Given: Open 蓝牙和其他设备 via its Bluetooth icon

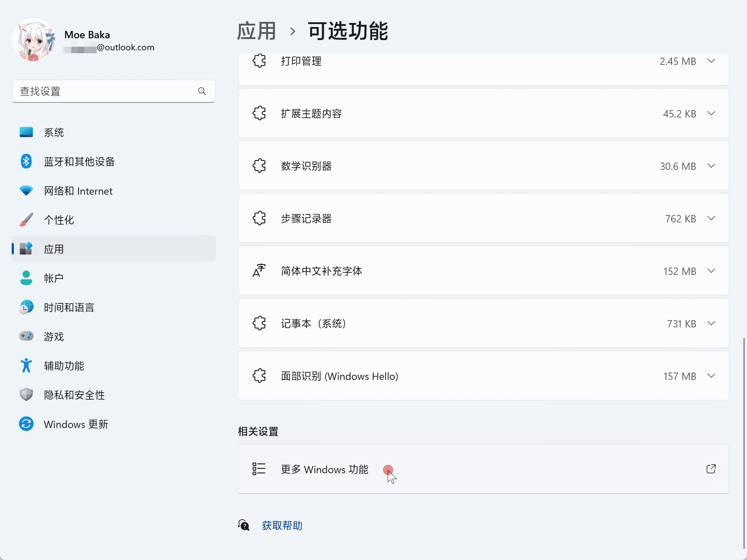Looking at the screenshot, I should coord(26,161).
